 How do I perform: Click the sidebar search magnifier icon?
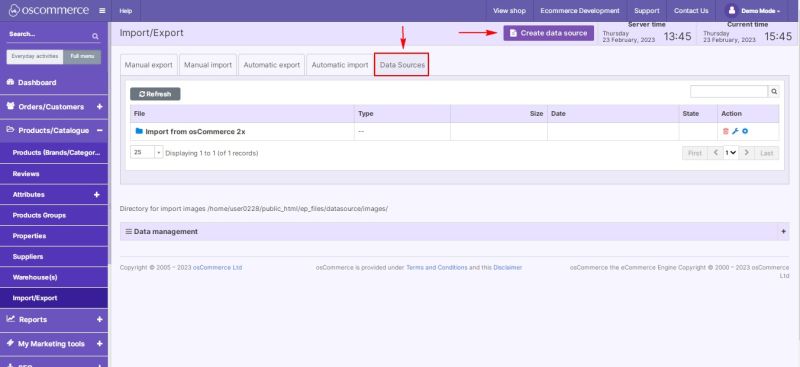click(95, 36)
